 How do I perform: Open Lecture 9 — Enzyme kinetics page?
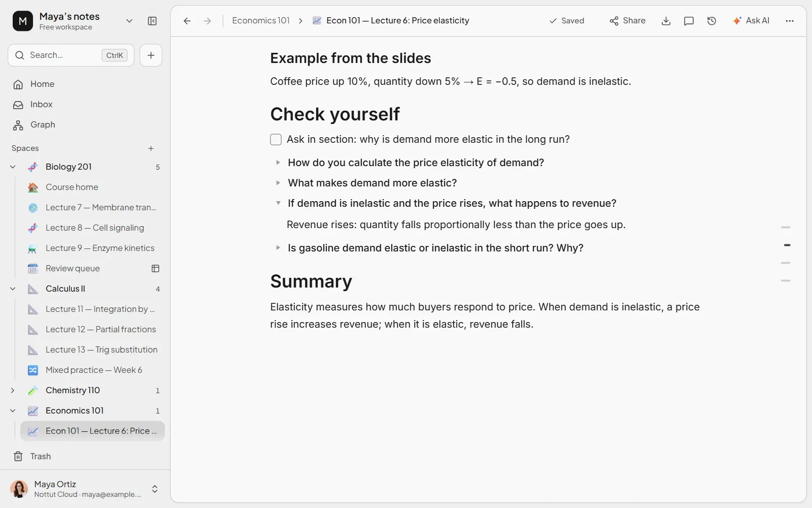(x=92, y=248)
